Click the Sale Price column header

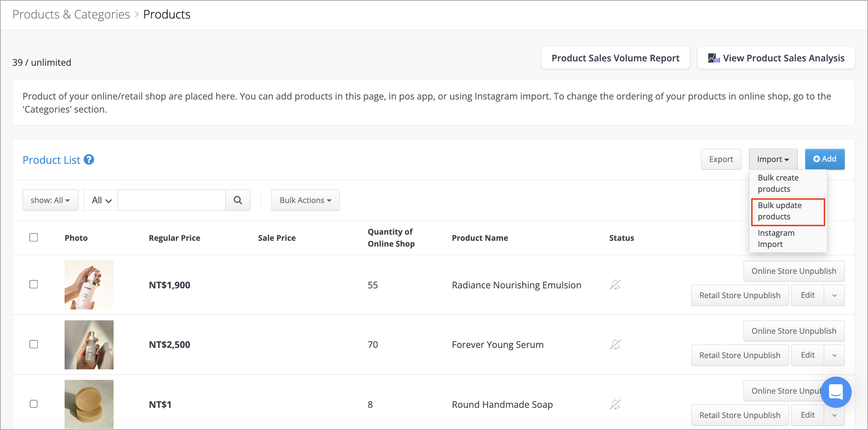277,238
